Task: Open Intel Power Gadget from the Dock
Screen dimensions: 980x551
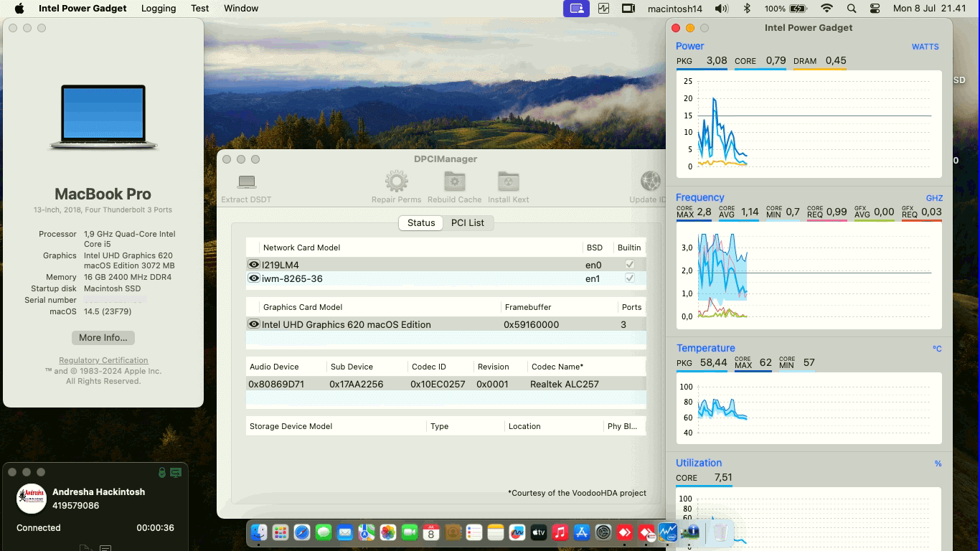Action: point(668,532)
